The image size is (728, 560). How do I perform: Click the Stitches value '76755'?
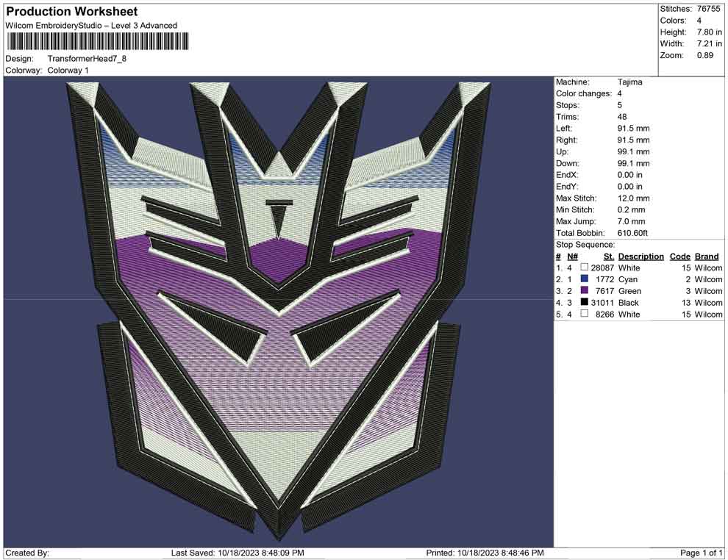coord(708,9)
